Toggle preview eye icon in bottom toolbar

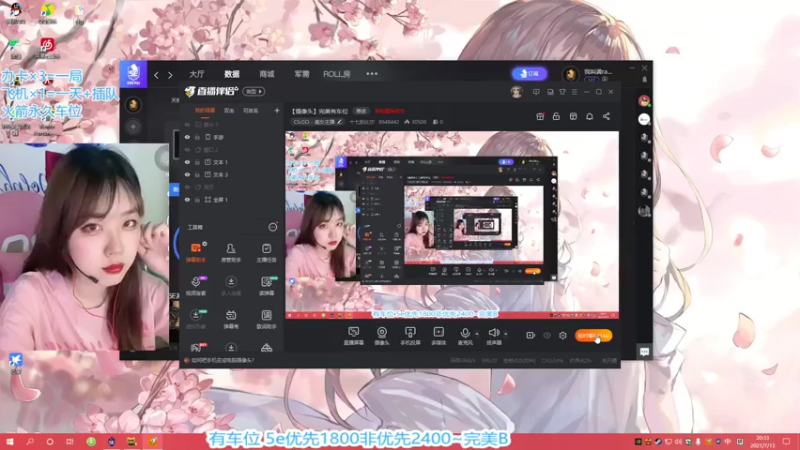[547, 335]
